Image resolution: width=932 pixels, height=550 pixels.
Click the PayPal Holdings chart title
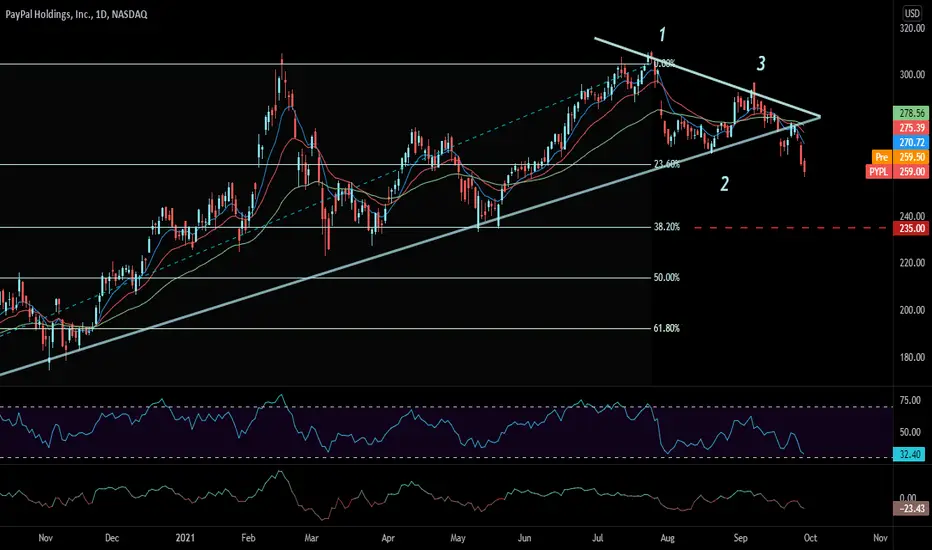(x=76, y=14)
